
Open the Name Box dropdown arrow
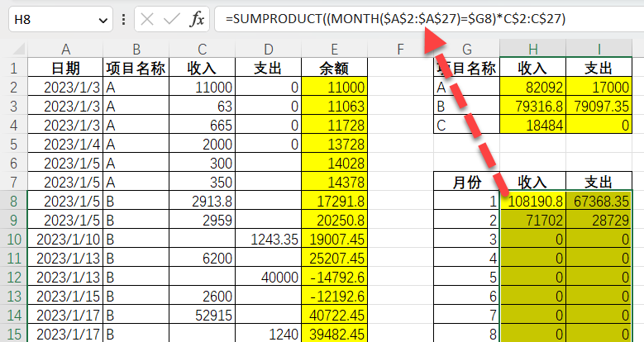[103, 20]
